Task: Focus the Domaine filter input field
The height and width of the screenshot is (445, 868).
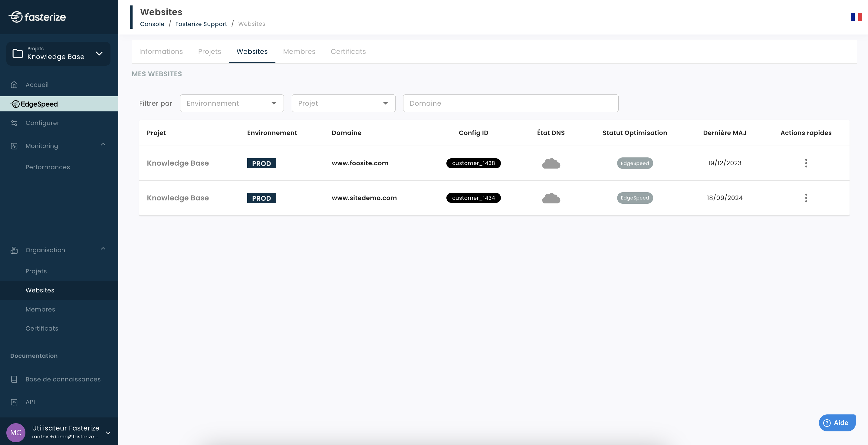Action: [510, 103]
